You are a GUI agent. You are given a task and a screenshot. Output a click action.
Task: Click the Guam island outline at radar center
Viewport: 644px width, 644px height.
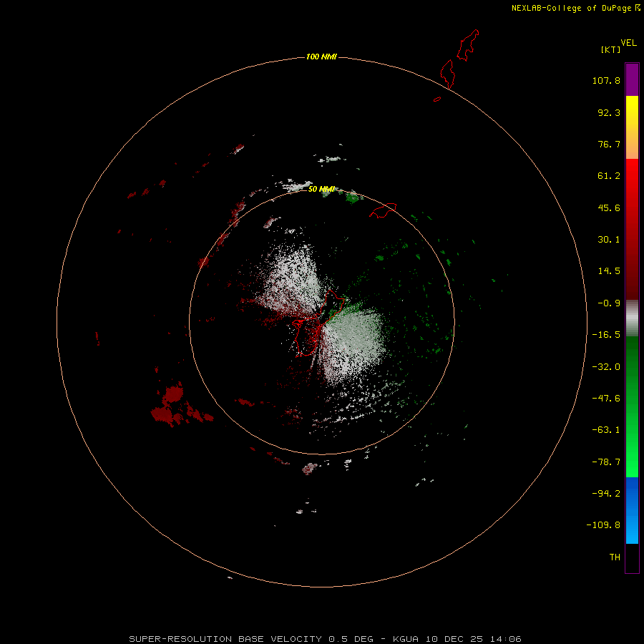coord(318,323)
